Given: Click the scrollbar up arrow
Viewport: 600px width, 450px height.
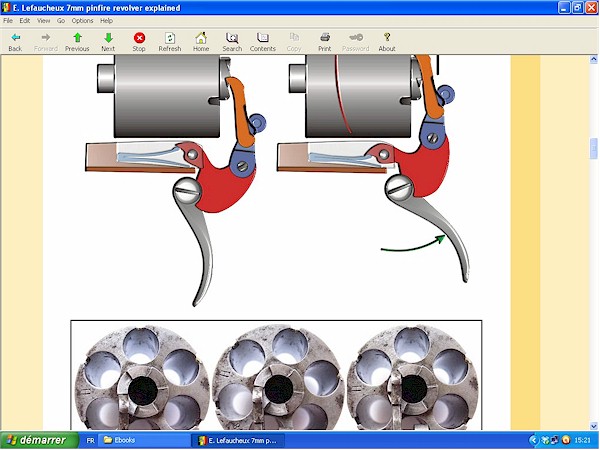Looking at the screenshot, I should pyautogui.click(x=593, y=59).
